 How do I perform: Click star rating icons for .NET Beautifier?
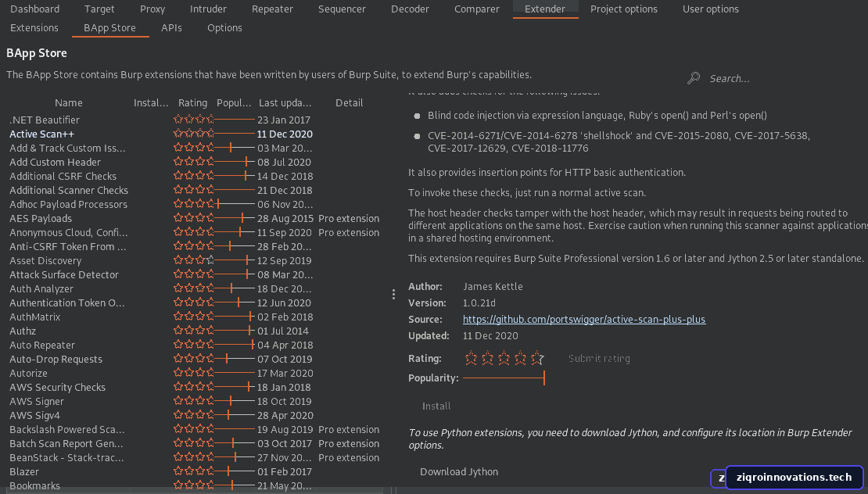pos(193,119)
